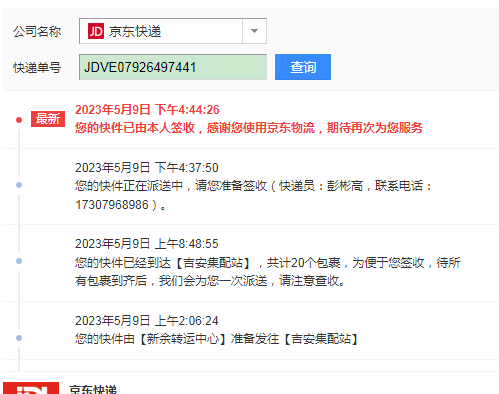Select timestamp 2023年5月9日 上午8:48:55
499x394 pixels.
[147, 244]
